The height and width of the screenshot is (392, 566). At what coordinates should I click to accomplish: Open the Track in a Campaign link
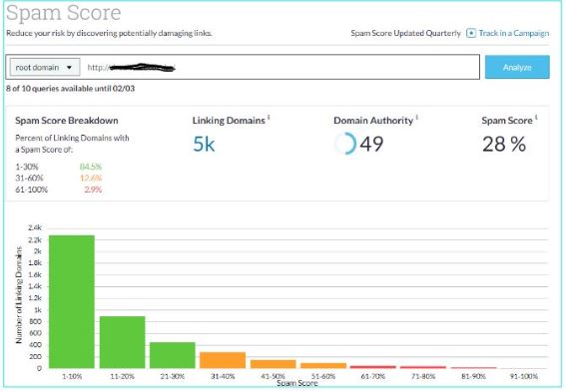tap(514, 33)
